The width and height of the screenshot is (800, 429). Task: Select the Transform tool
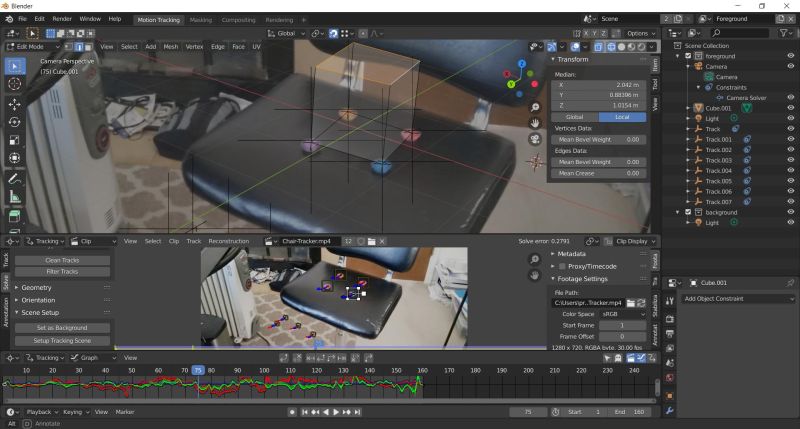(15, 158)
